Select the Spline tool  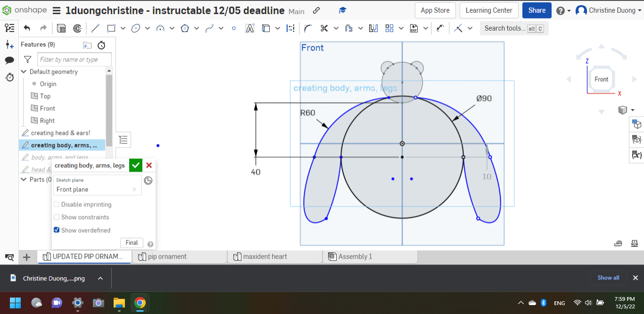point(209,28)
